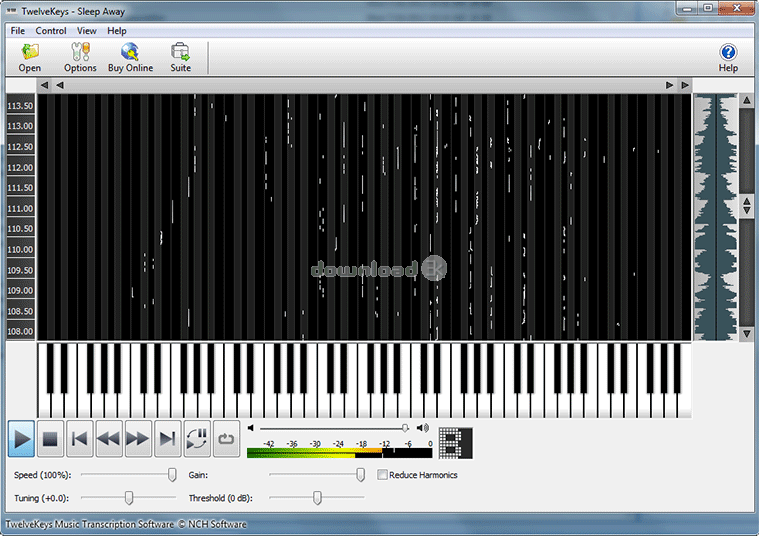Viewport: 759px width, 536px height.
Task: Click the Gain slider handle
Action: tap(360, 475)
